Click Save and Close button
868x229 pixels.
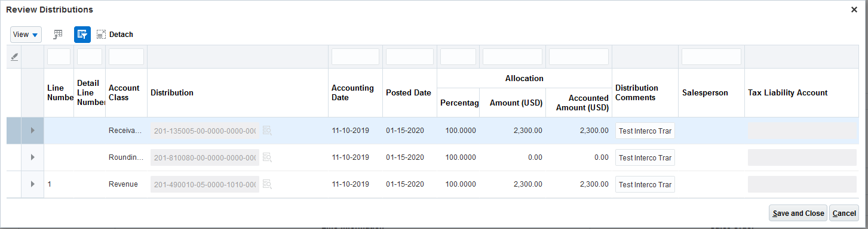point(798,213)
